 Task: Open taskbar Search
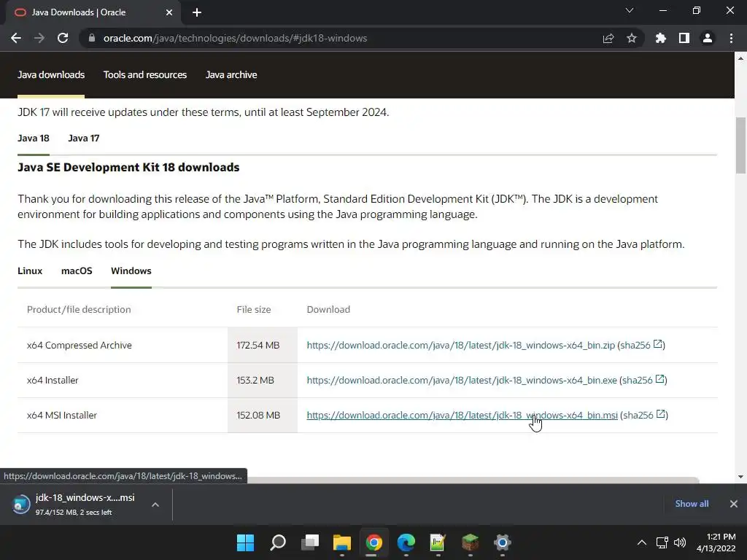click(278, 542)
